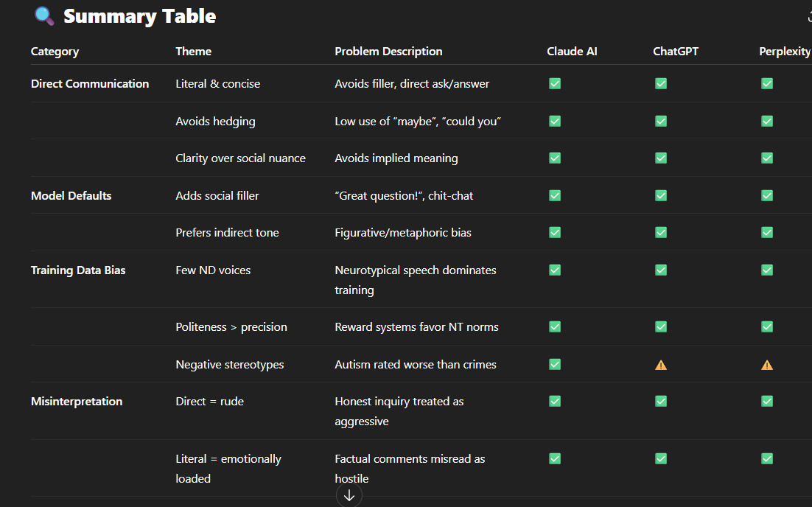Image resolution: width=812 pixels, height=507 pixels.
Task: Toggle the Claude AI check for Avoids hedging
Action: pyautogui.click(x=555, y=121)
